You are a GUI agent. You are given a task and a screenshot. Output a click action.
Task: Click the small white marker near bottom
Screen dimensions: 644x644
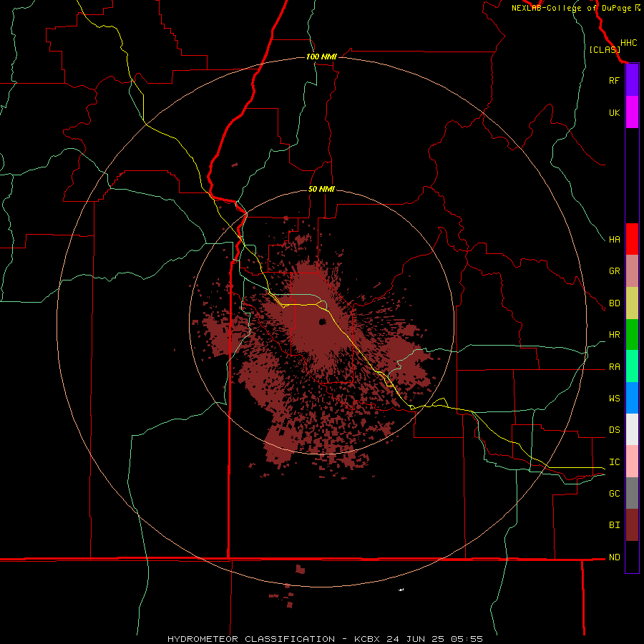click(x=401, y=590)
